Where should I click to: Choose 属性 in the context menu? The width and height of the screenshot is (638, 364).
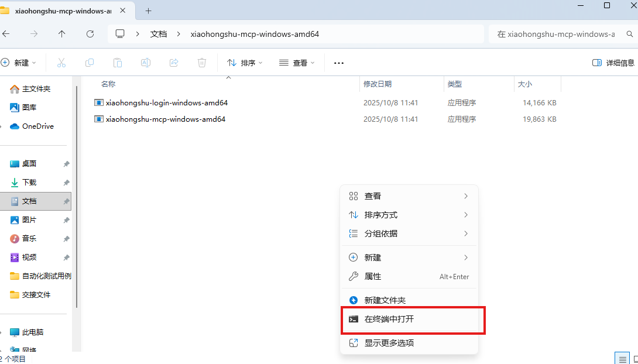[x=409, y=276]
